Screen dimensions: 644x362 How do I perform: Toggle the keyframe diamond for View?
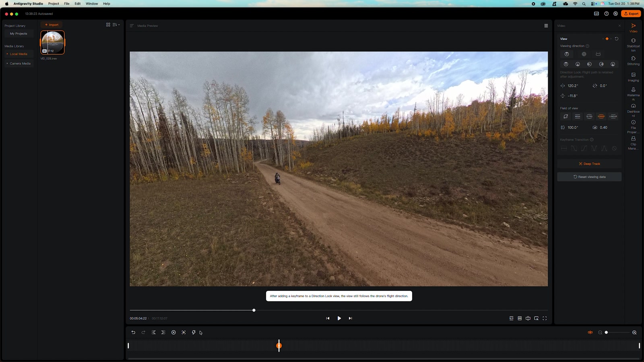[607, 39]
